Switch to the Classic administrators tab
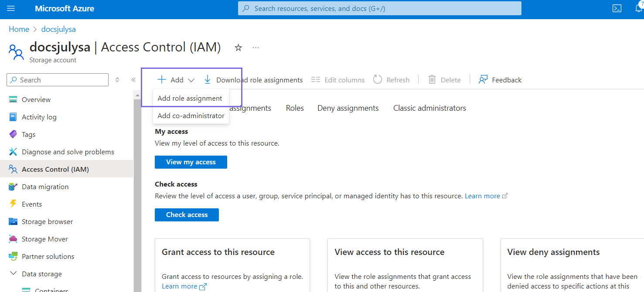The width and height of the screenshot is (644, 292). (x=429, y=108)
